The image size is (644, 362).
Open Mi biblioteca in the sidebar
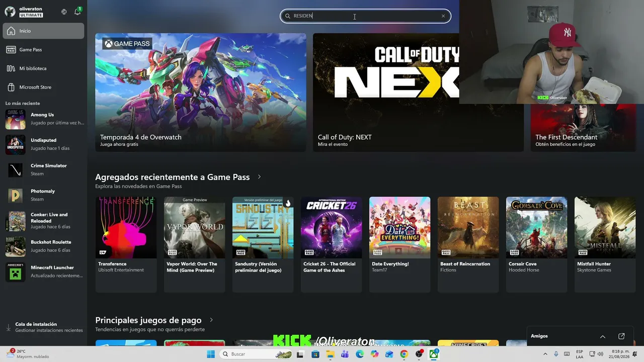(43, 68)
